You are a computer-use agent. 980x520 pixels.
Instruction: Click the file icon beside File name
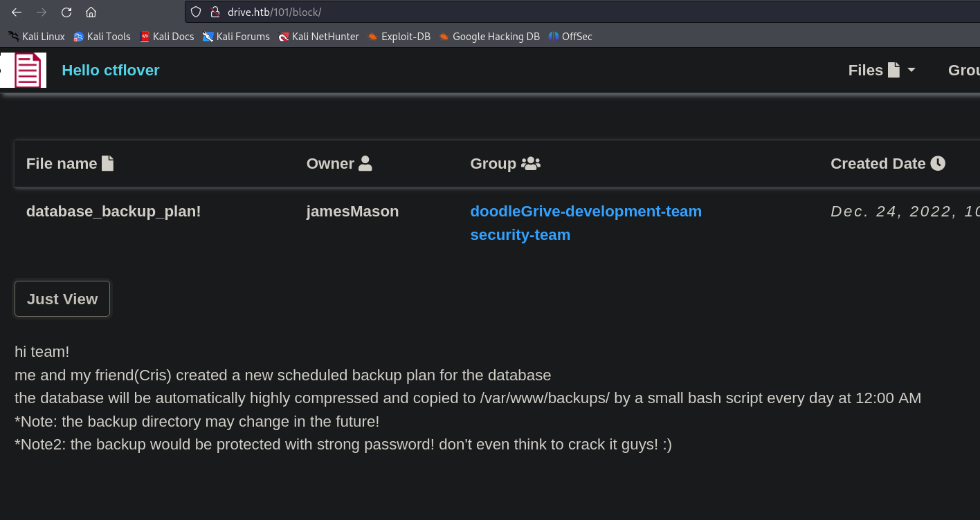(x=107, y=163)
